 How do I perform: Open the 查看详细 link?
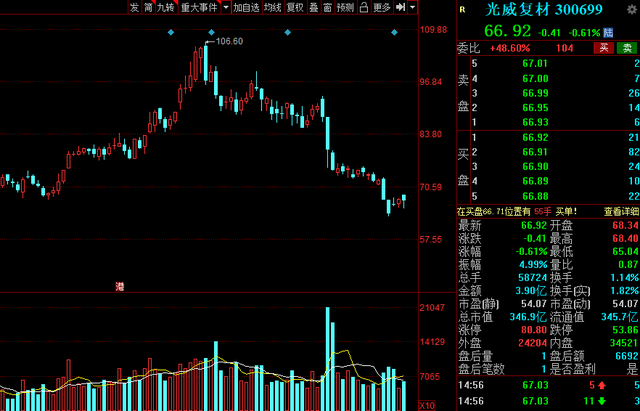620,212
